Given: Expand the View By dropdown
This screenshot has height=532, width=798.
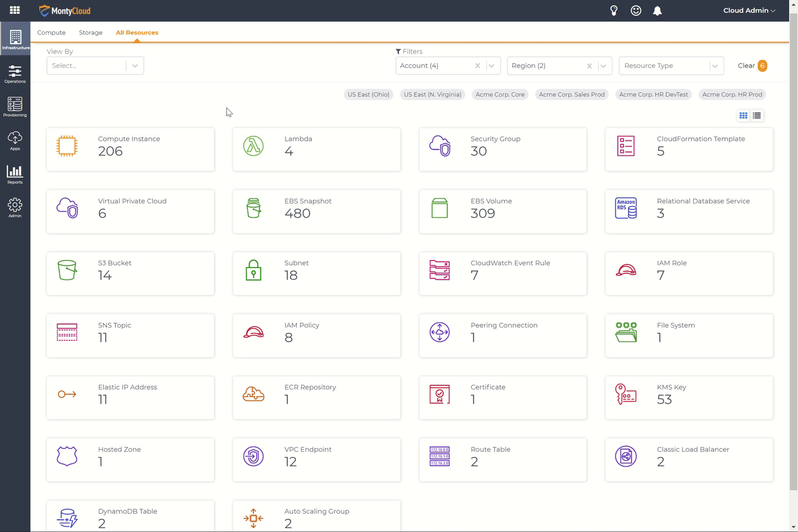Looking at the screenshot, I should [x=134, y=66].
